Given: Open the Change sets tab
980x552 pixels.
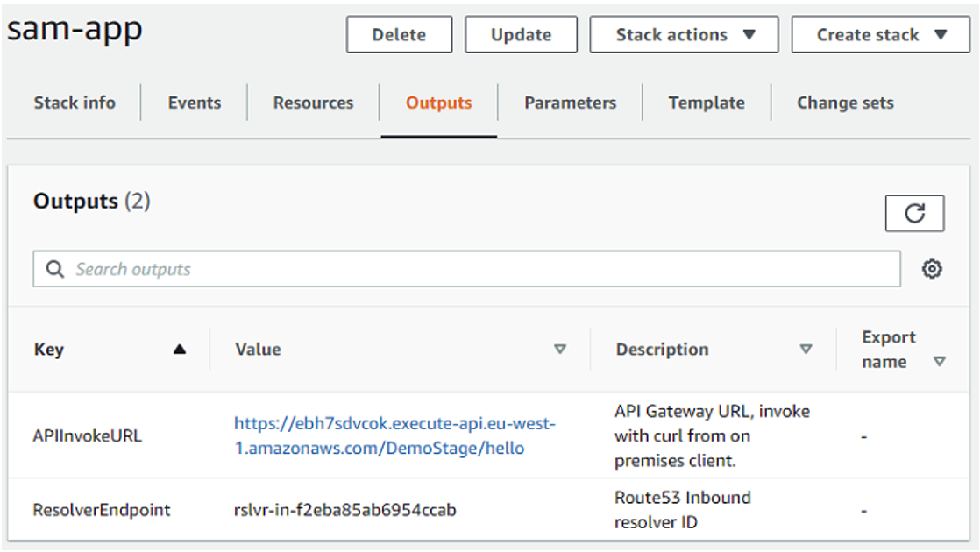Looking at the screenshot, I should (x=844, y=103).
